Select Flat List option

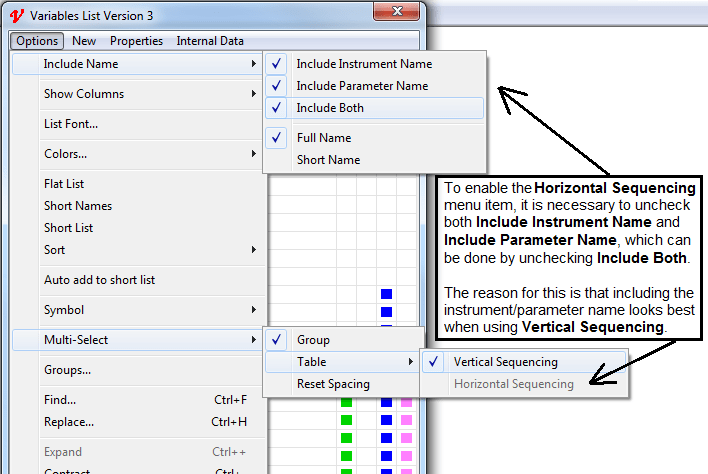[137, 184]
